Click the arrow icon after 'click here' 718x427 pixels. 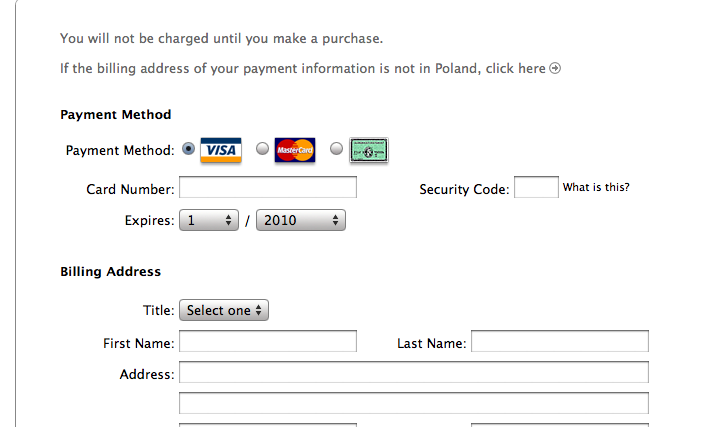click(555, 68)
